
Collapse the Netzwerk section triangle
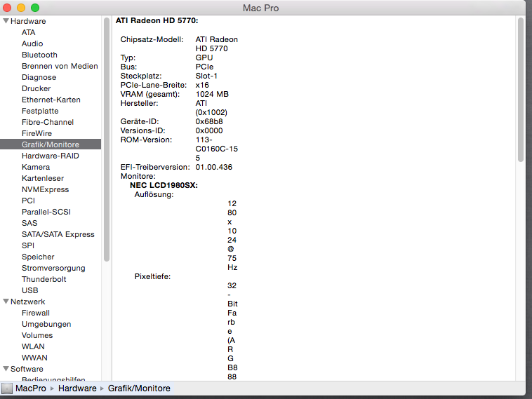pyautogui.click(x=6, y=302)
